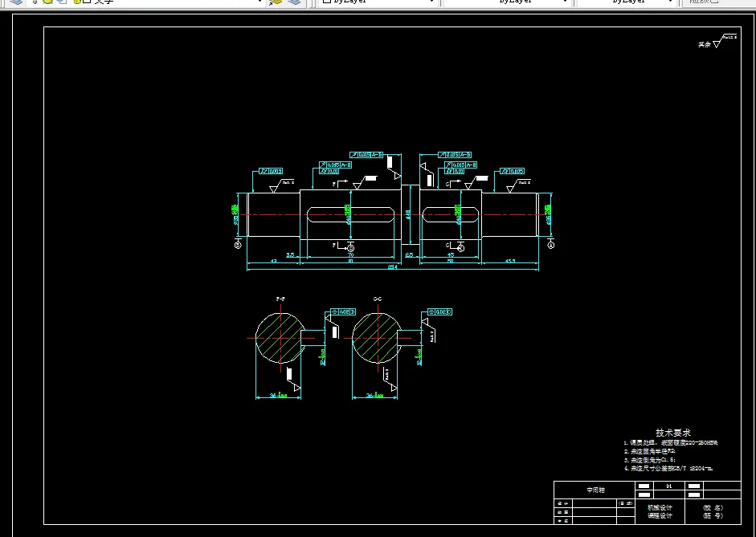
Task: Select the hatched F-F cross-section circle
Action: point(279,338)
